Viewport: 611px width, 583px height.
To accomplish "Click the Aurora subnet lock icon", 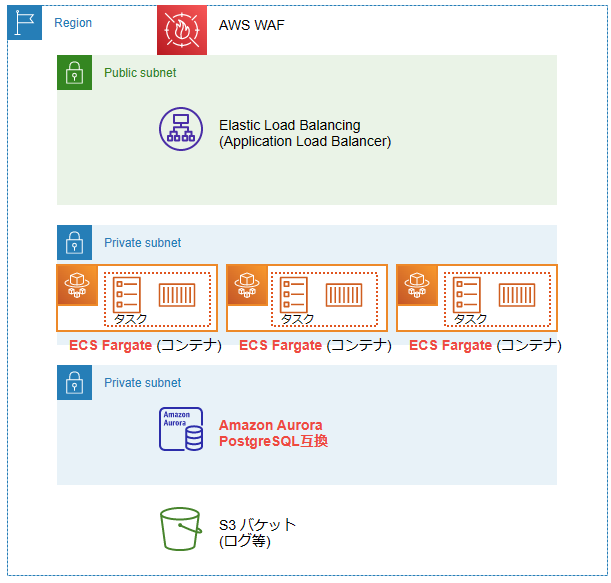I will pyautogui.click(x=74, y=383).
